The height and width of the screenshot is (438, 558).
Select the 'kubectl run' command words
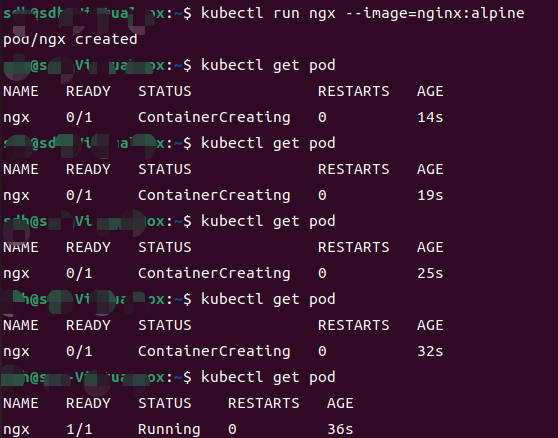click(x=251, y=13)
